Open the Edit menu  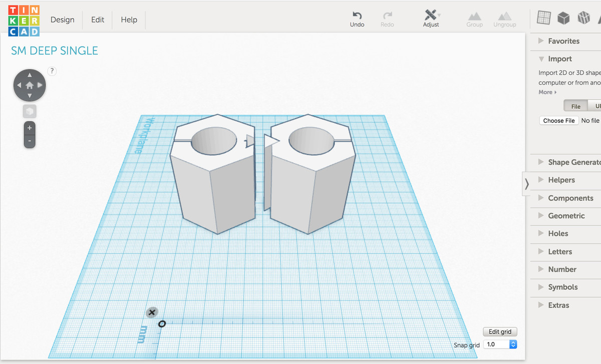pyautogui.click(x=98, y=20)
